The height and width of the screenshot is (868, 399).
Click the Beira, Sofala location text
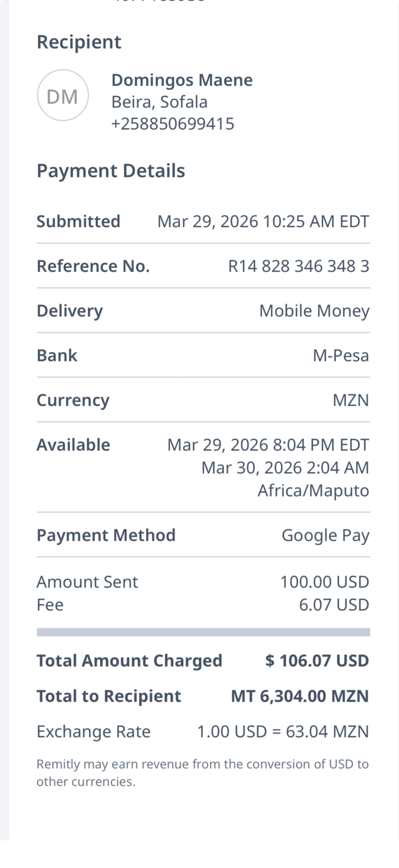tap(159, 102)
